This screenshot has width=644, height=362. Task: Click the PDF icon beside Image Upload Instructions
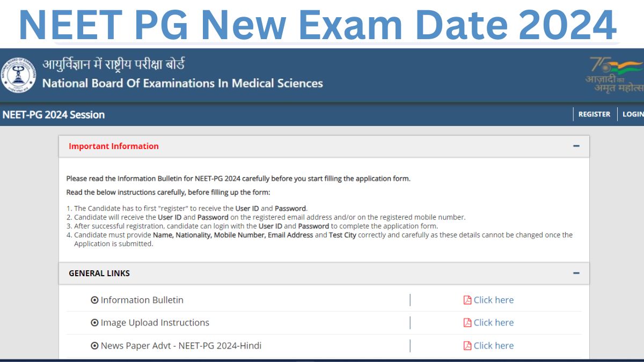point(467,322)
